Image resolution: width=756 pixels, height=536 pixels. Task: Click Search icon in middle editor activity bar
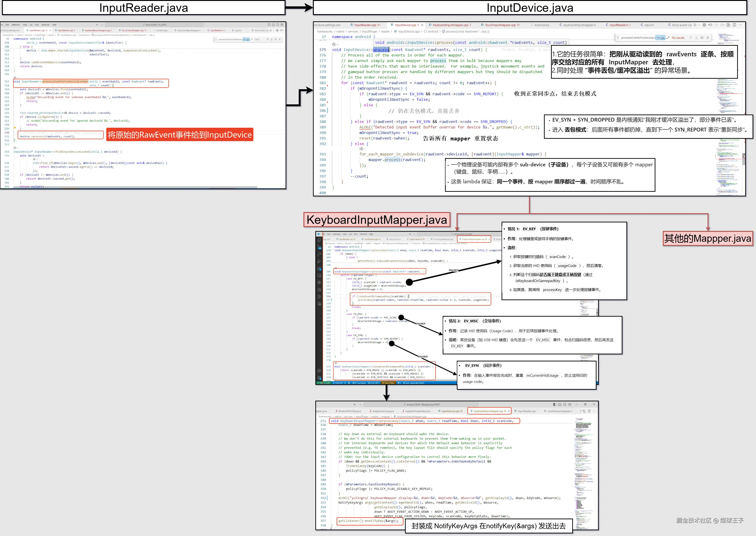pyautogui.click(x=319, y=254)
